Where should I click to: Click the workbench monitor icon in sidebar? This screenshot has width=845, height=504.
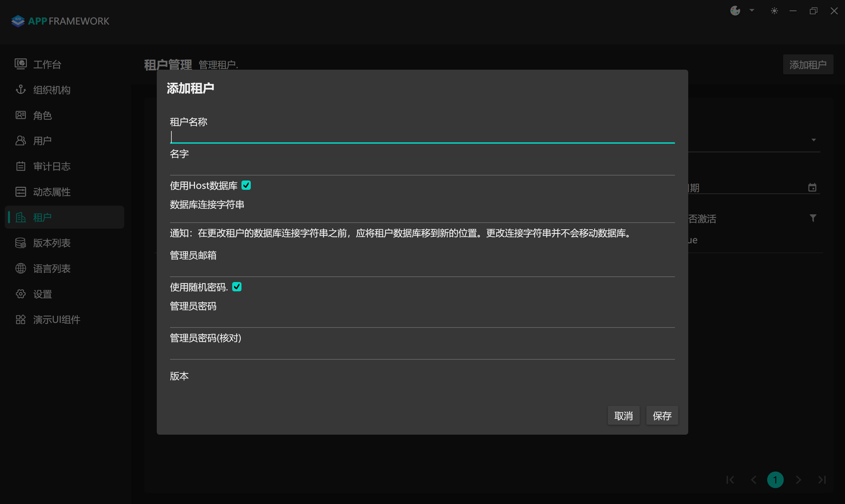coord(20,64)
